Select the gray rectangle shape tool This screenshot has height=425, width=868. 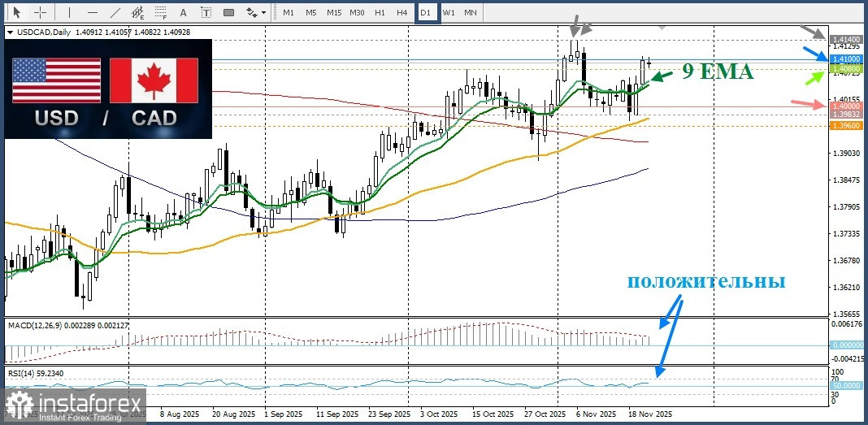[228, 12]
